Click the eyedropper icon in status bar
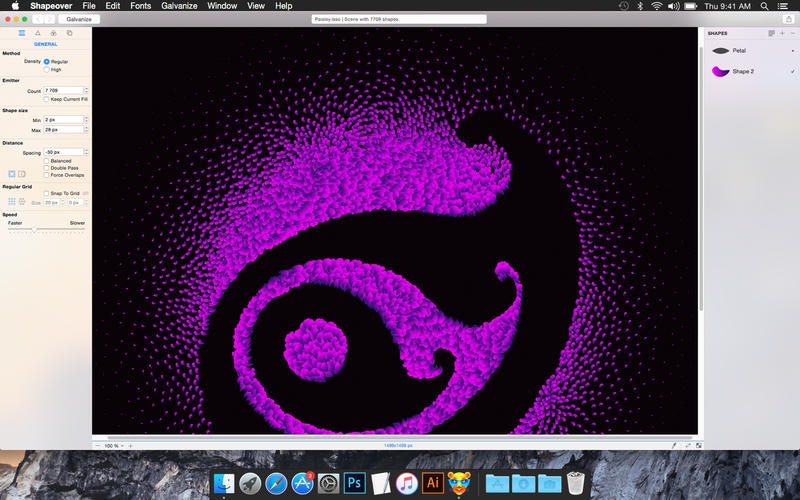This screenshot has width=800, height=500. [674, 446]
